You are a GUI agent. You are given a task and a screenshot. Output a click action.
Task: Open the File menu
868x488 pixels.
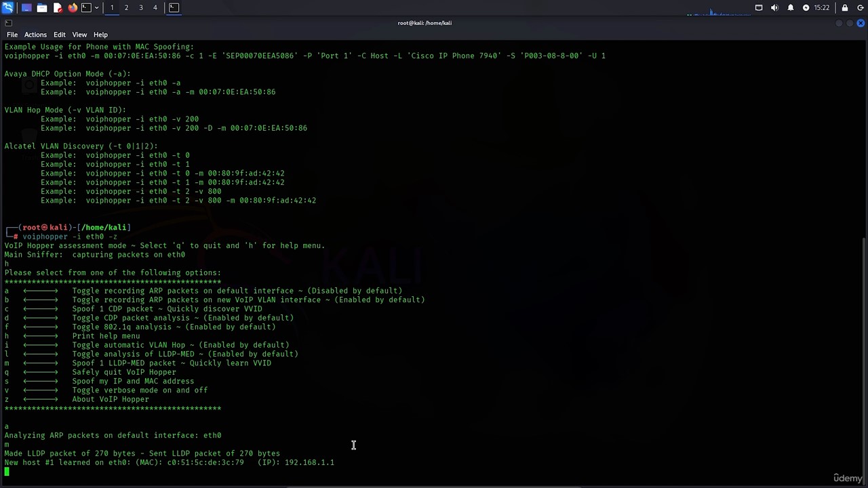pos(12,35)
